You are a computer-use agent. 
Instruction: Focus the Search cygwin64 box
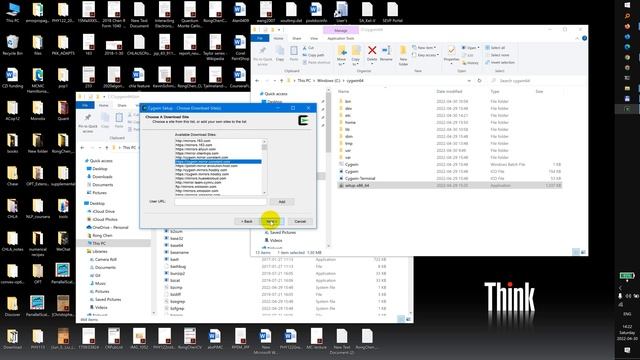[537, 81]
